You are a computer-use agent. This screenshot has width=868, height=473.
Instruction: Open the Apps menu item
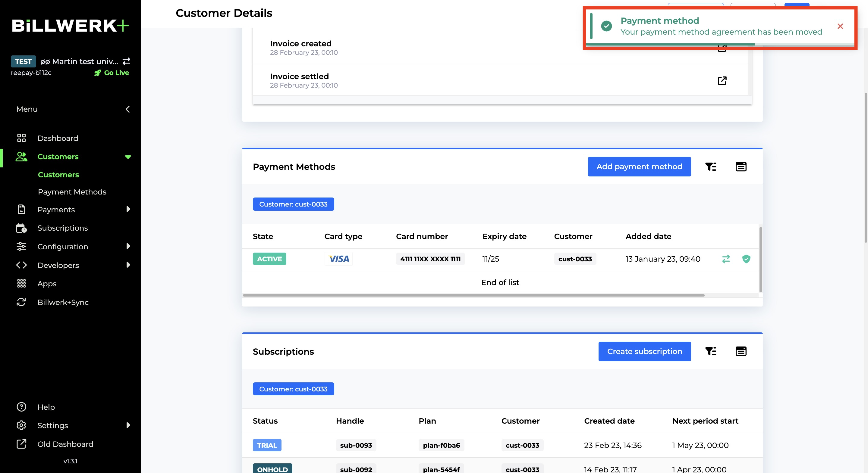coord(47,284)
